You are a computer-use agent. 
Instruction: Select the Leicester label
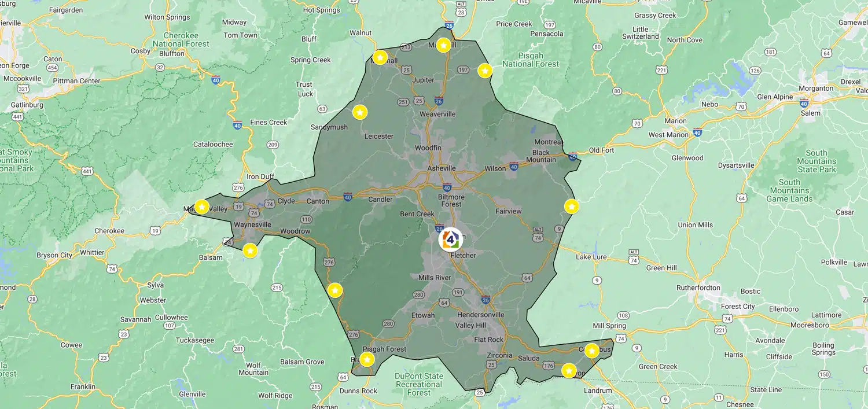(x=379, y=137)
